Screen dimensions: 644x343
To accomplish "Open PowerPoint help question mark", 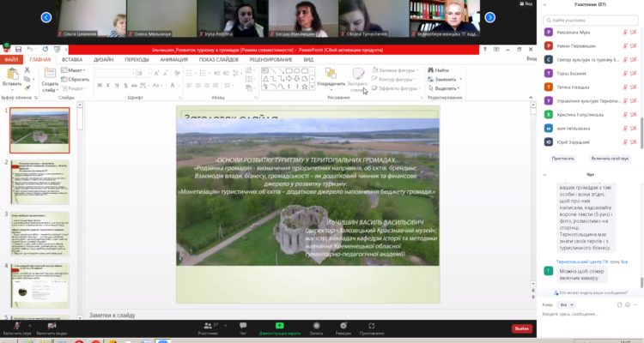I will (484, 49).
